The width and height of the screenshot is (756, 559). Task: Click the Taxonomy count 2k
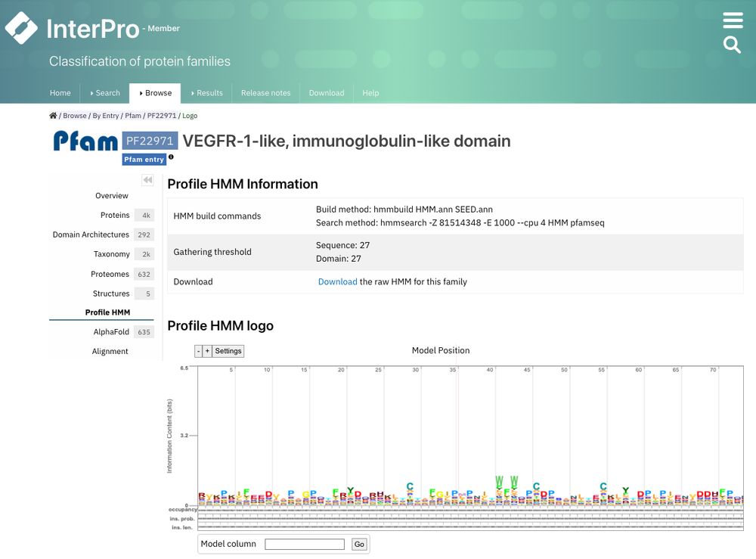tap(146, 254)
